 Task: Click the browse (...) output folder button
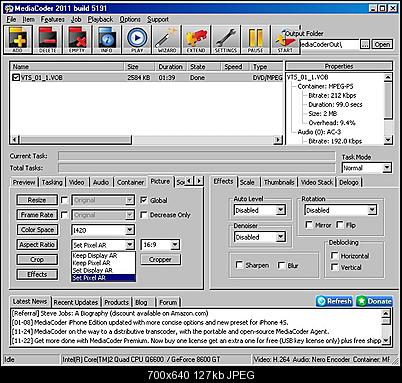365,44
